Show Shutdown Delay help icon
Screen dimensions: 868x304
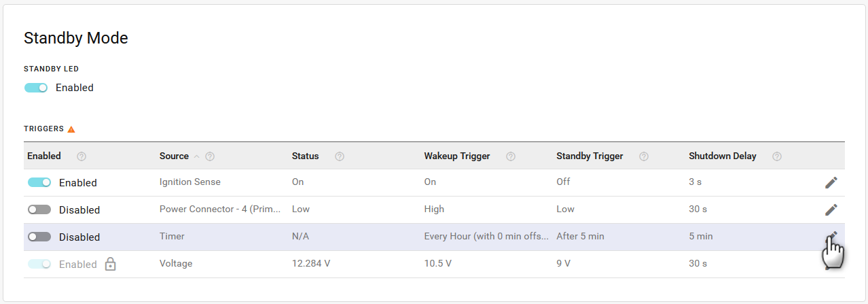point(777,156)
